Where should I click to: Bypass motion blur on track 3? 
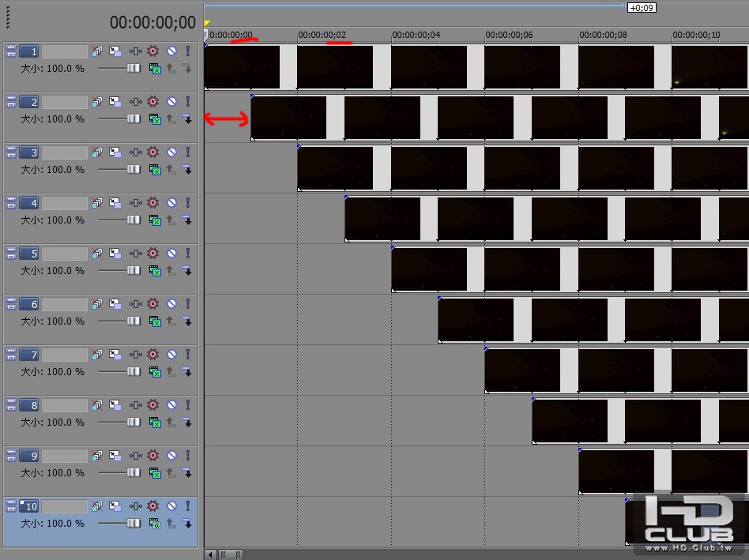coord(97,152)
